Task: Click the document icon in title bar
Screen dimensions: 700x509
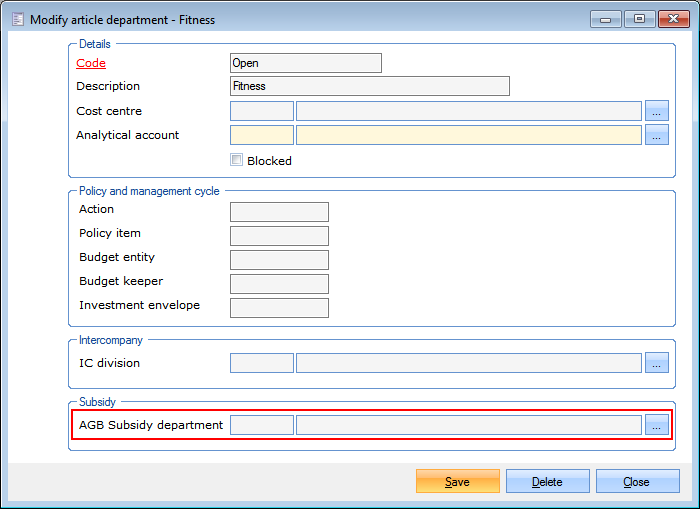Action: click(x=17, y=19)
